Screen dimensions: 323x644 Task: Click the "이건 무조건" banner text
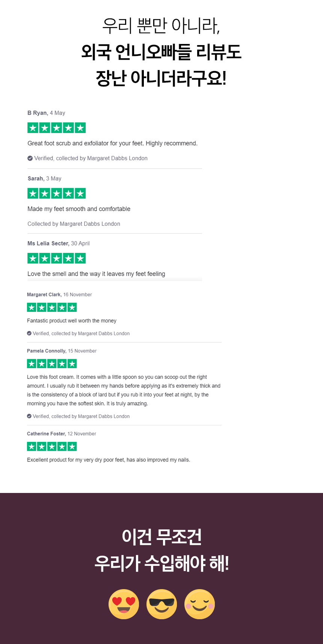tap(161, 537)
